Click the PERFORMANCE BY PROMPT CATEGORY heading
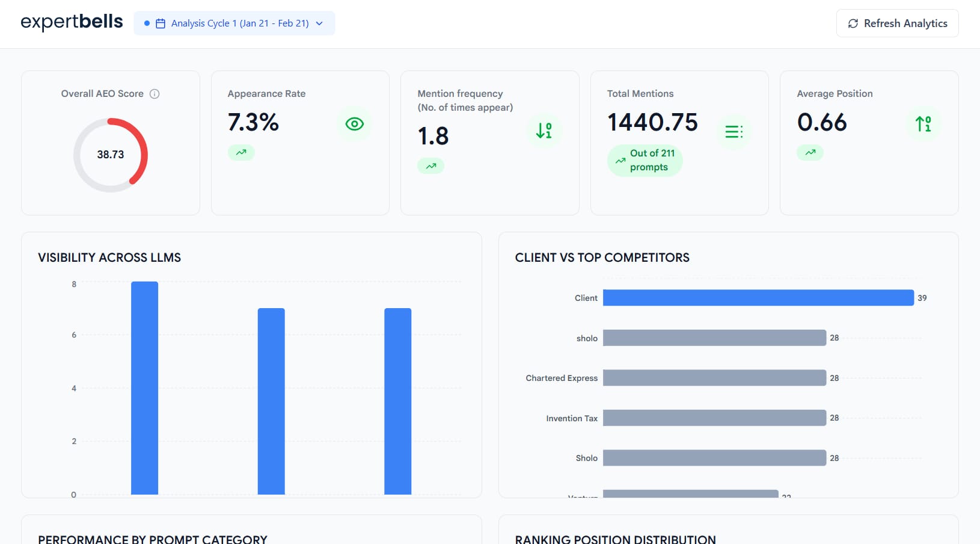The image size is (980, 544). click(153, 539)
